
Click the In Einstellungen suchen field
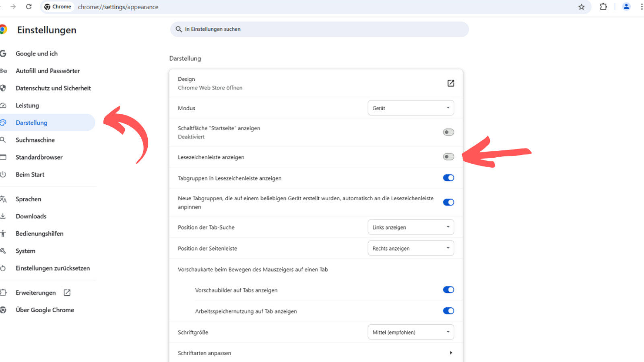point(322,29)
